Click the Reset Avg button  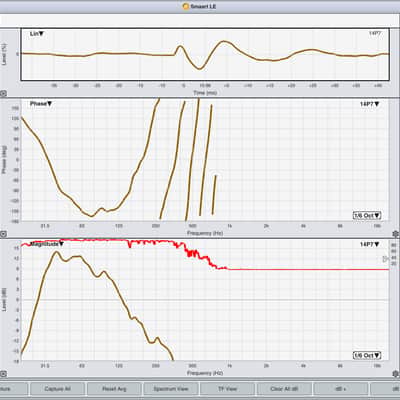pos(114,389)
